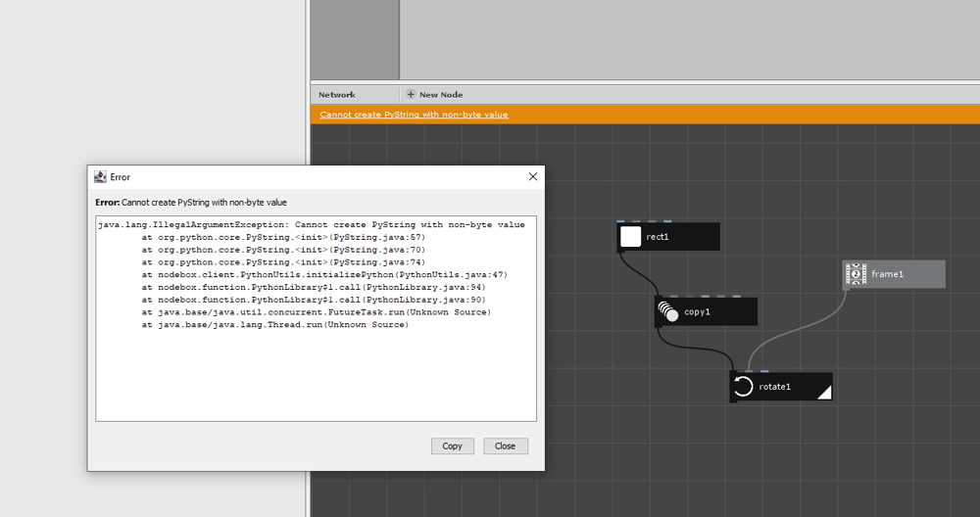Click the FutureTask.run stack trace line

(x=317, y=312)
